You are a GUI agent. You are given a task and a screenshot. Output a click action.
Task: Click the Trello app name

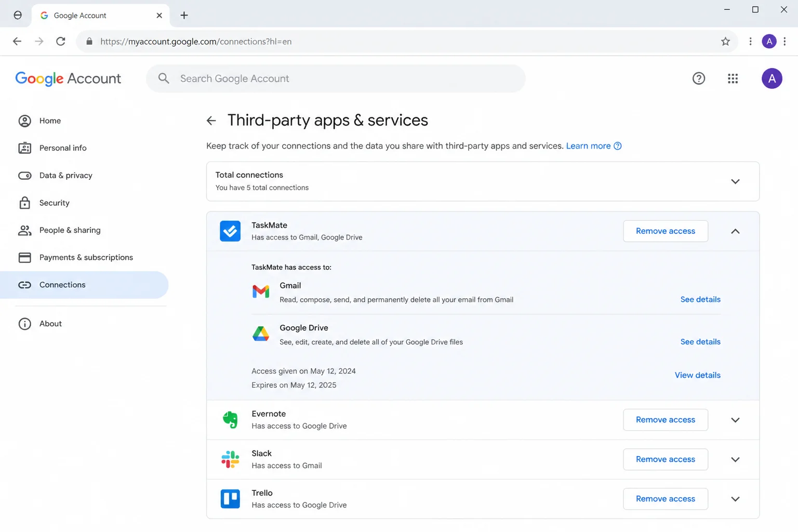click(x=262, y=493)
